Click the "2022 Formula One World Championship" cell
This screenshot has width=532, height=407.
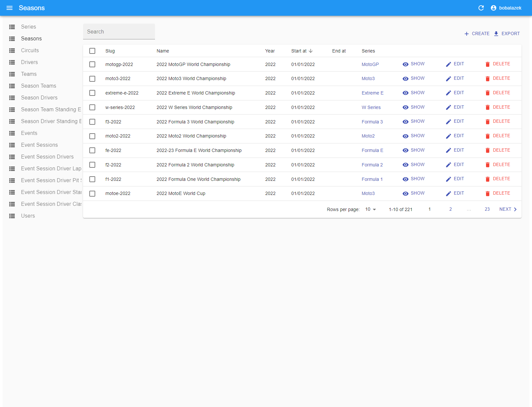pyautogui.click(x=198, y=179)
